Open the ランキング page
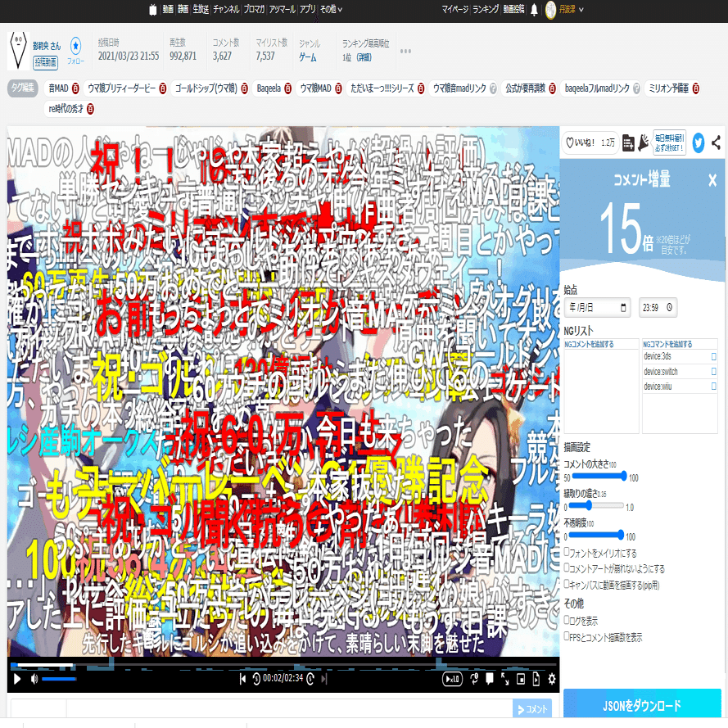This screenshot has height=728, width=728. pyautogui.click(x=486, y=9)
